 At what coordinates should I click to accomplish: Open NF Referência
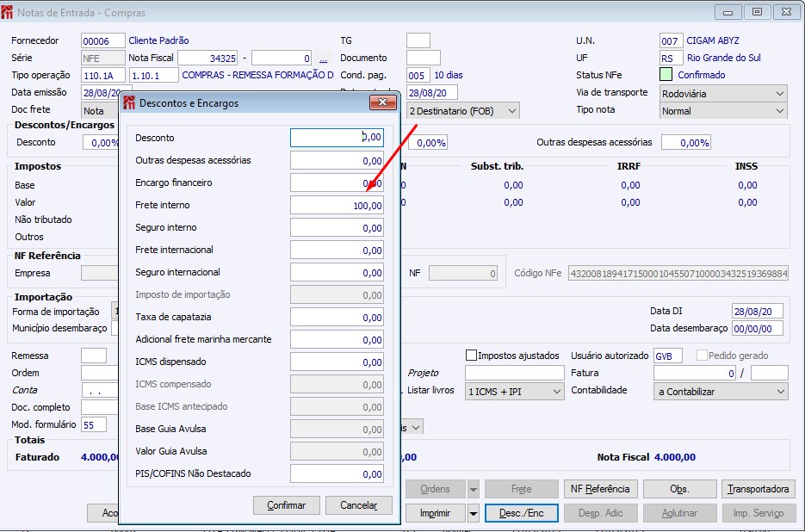(x=600, y=489)
